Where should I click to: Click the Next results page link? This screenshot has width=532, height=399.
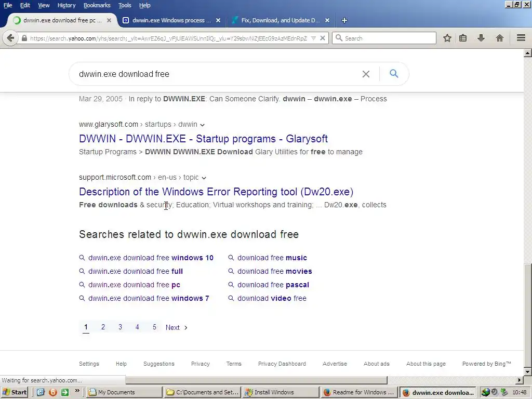177,328
